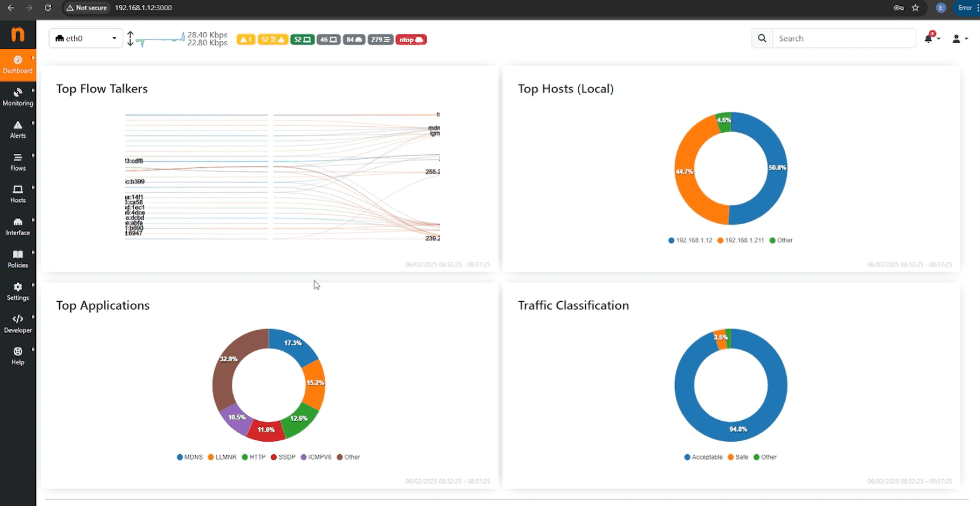Screen dimensions: 980x506
Task: Click the ntop cloud badge in the header
Action: (411, 39)
